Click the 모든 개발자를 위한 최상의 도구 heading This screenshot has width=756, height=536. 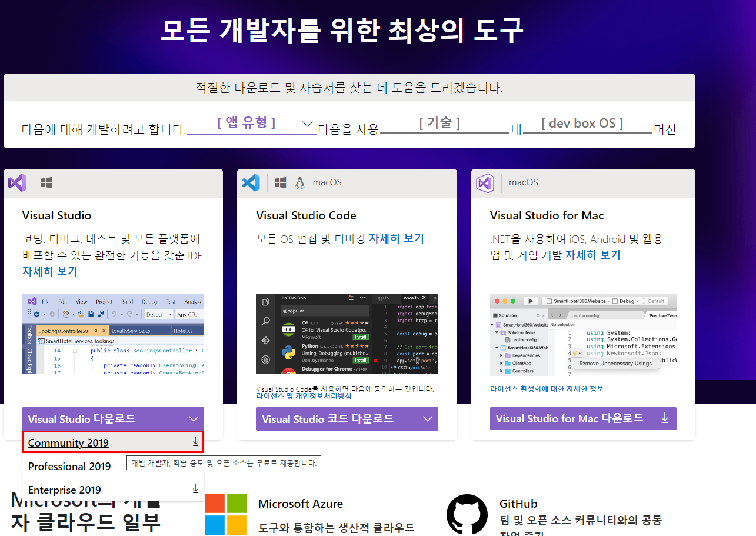pyautogui.click(x=342, y=30)
